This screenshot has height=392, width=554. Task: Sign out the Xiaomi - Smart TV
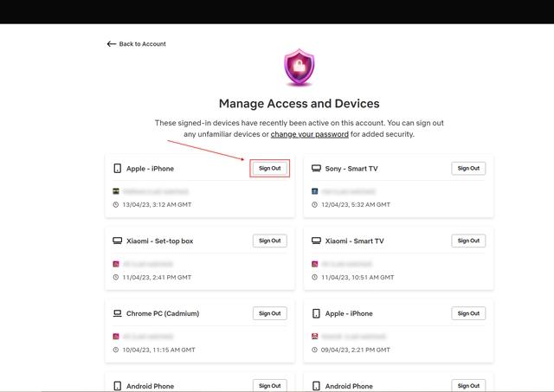click(x=468, y=241)
